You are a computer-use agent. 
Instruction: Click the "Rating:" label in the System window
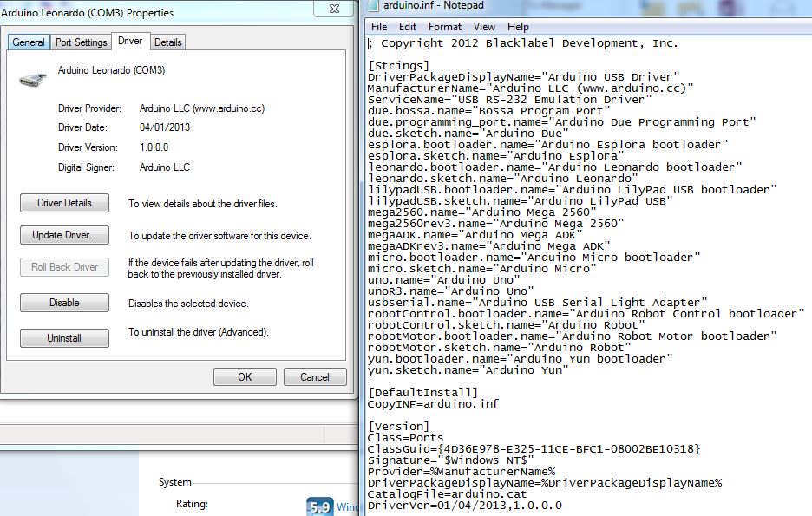point(192,504)
